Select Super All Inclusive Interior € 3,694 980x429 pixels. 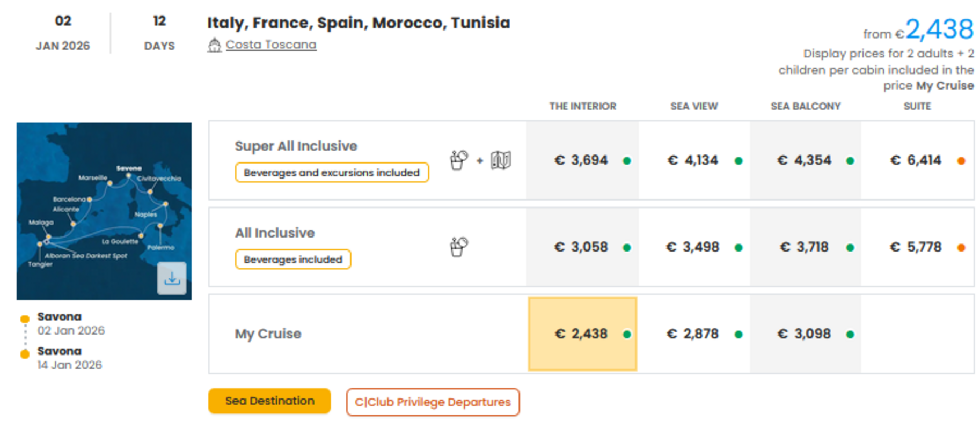pos(581,160)
